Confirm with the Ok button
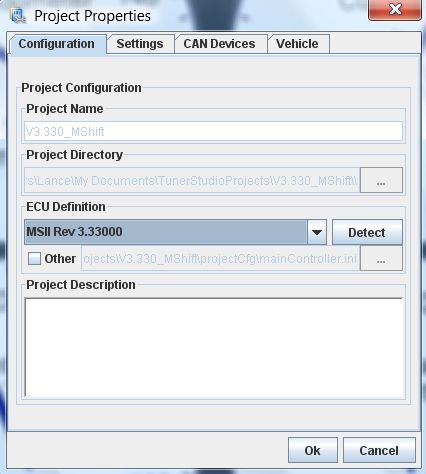The width and height of the screenshot is (426, 474). point(313,451)
